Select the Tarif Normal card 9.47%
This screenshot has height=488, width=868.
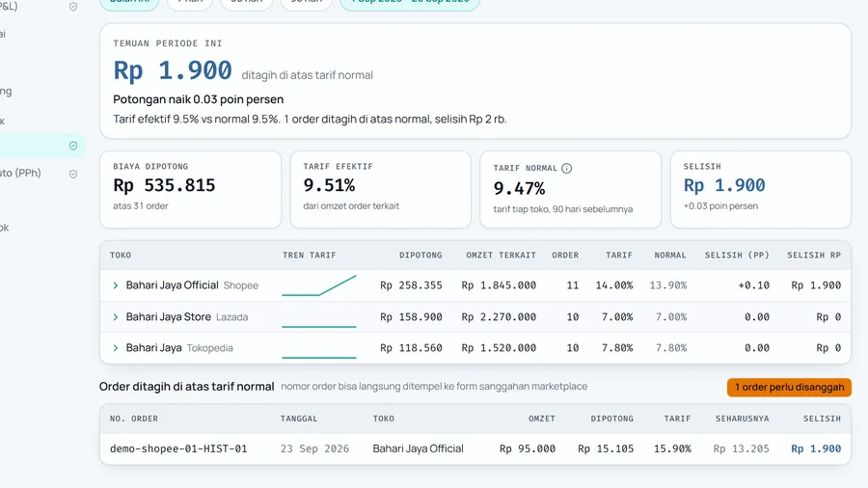(x=571, y=189)
